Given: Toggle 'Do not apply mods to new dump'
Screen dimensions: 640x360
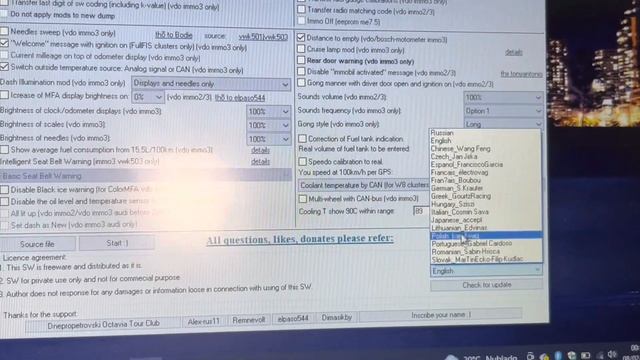Looking at the screenshot, I should coord(4,15).
